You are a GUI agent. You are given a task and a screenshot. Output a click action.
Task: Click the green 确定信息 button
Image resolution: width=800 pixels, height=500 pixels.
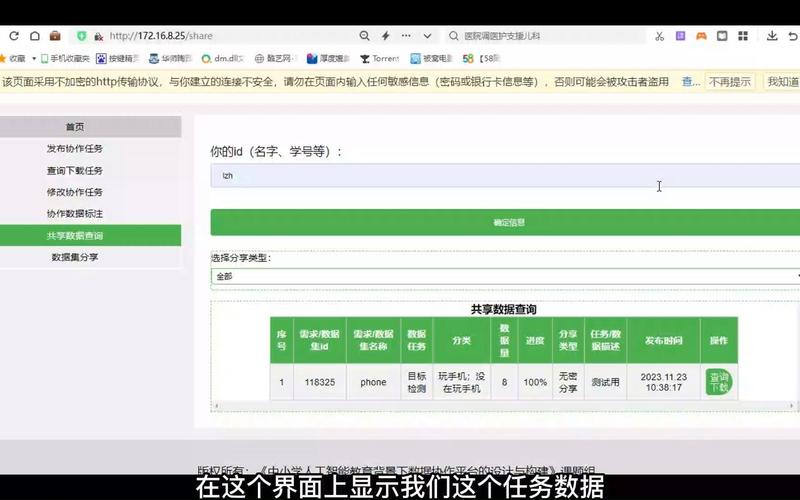pyautogui.click(x=505, y=222)
